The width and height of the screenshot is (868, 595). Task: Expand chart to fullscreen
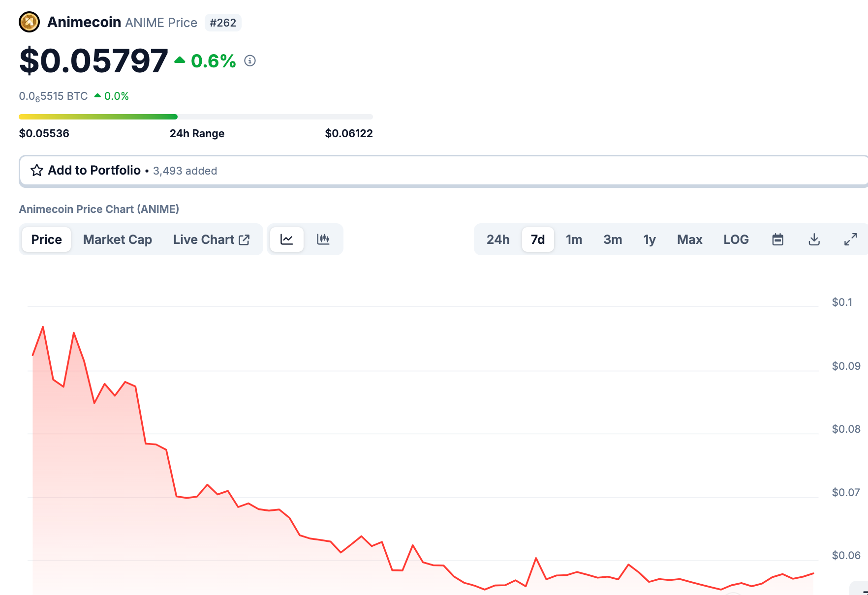tap(851, 239)
